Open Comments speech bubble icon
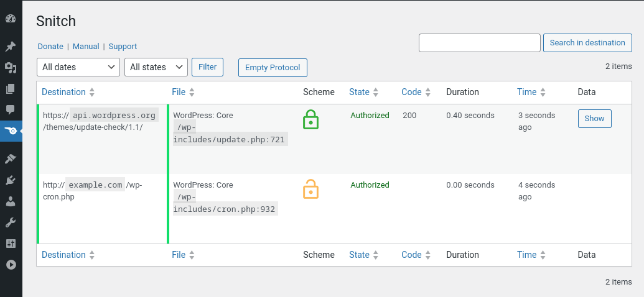 tap(11, 109)
